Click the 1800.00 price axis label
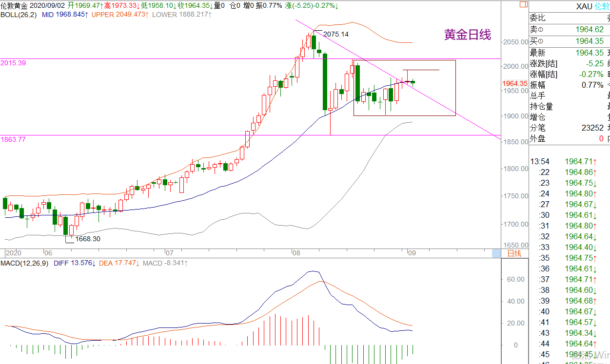This screenshot has height=364, width=610. (x=515, y=169)
